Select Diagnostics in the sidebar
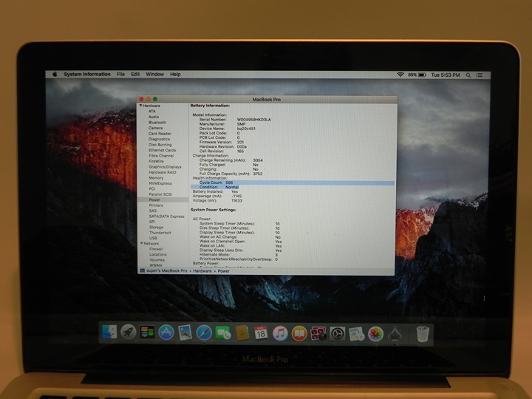The height and width of the screenshot is (399, 532). (x=159, y=139)
